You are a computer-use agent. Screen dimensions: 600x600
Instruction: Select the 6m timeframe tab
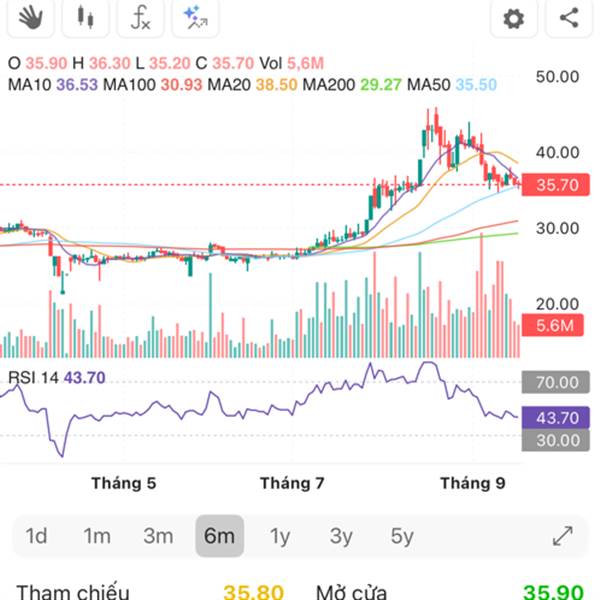click(219, 536)
